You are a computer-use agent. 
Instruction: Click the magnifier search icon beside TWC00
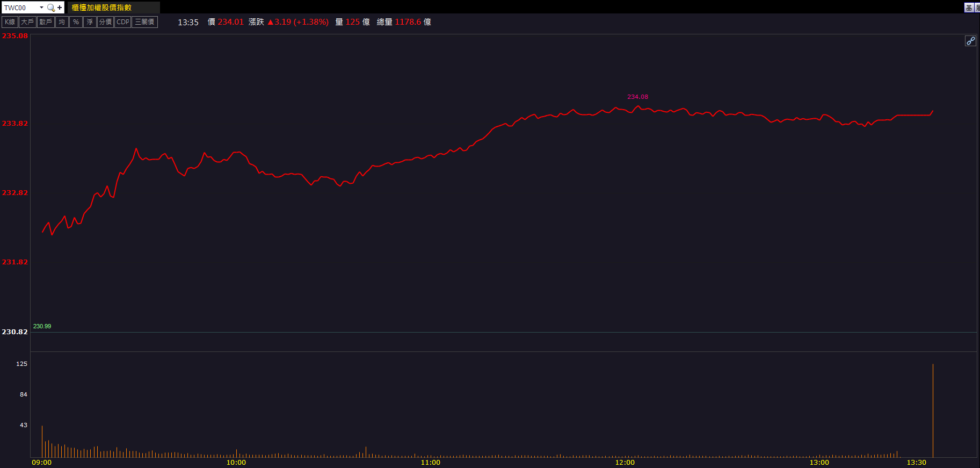[51, 8]
